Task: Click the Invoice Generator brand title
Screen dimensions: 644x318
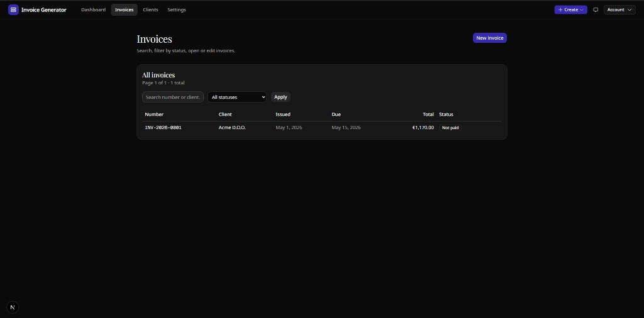Action: [x=43, y=10]
